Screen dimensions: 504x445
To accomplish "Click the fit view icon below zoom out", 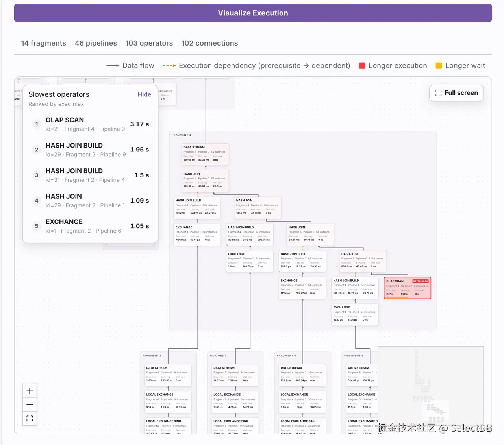I will click(30, 418).
